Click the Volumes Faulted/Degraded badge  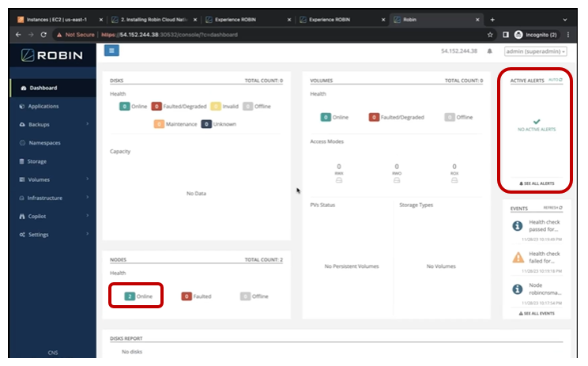coord(374,117)
